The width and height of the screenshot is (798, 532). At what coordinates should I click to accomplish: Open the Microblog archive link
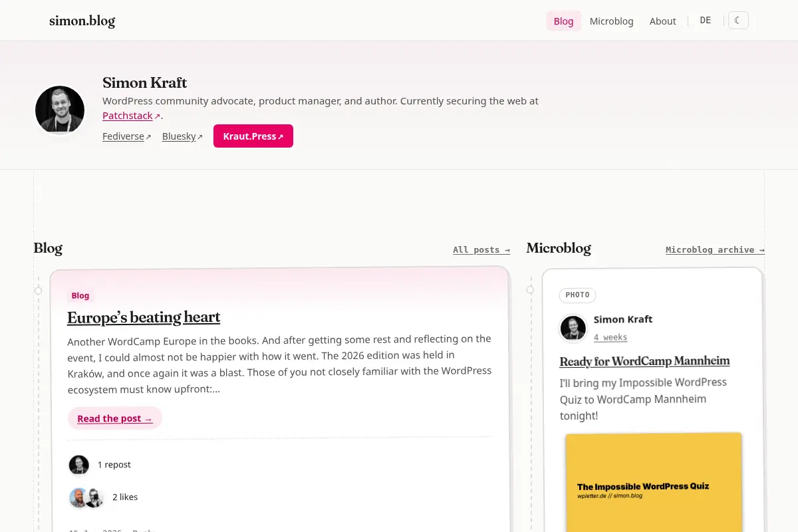pyautogui.click(x=715, y=250)
